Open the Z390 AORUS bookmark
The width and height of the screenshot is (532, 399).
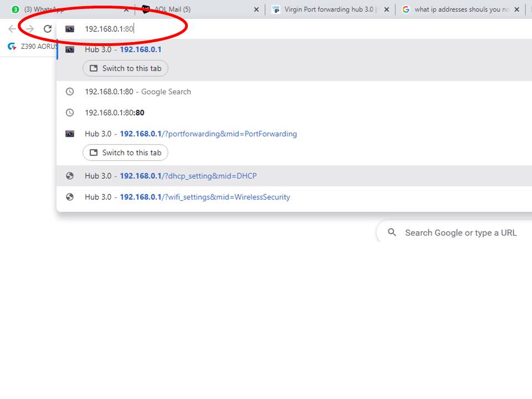pyautogui.click(x=32, y=47)
